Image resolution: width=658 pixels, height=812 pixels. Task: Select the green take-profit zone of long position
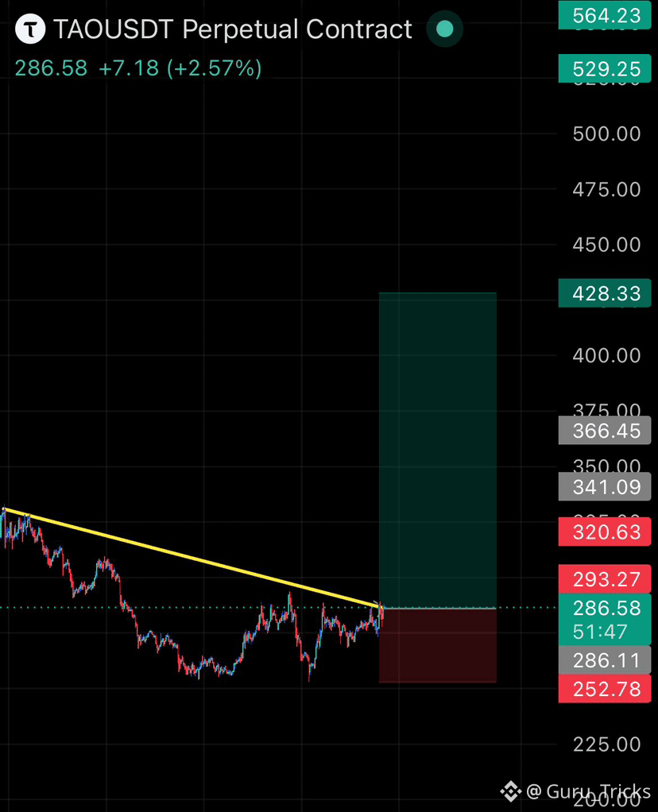point(438,450)
